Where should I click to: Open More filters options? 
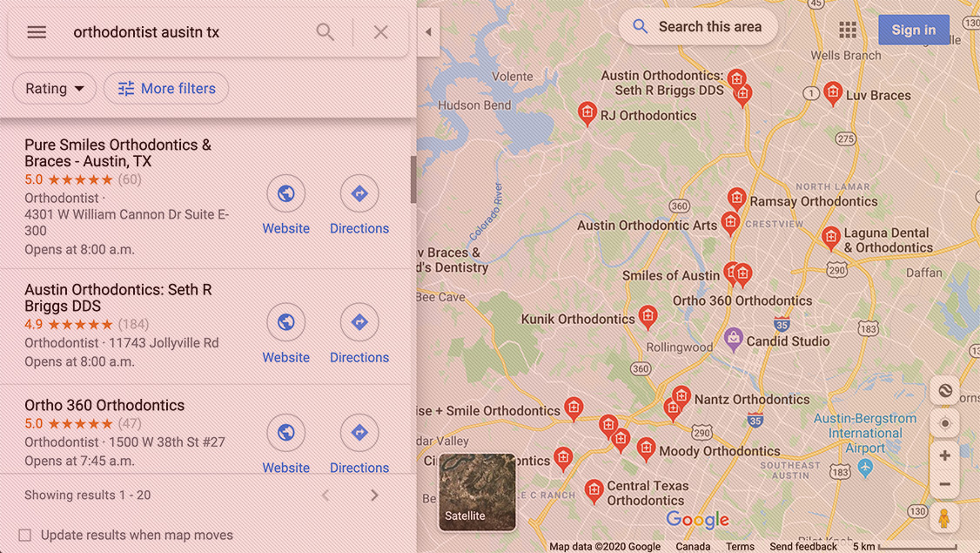point(166,89)
